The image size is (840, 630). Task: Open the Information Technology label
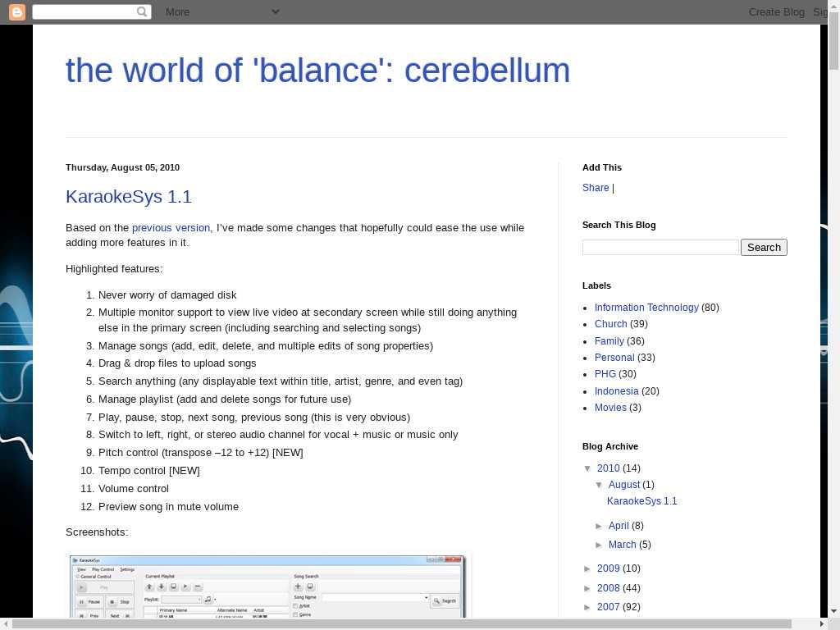(646, 308)
